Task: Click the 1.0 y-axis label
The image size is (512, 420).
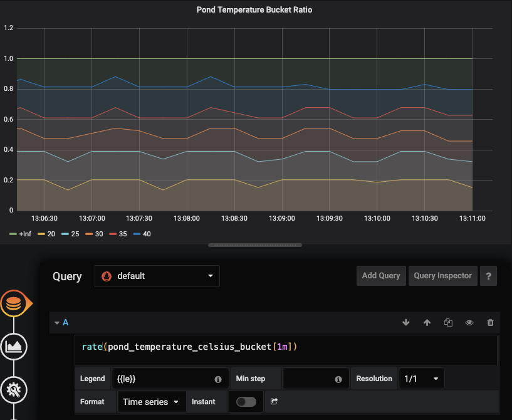Action: [x=9, y=58]
